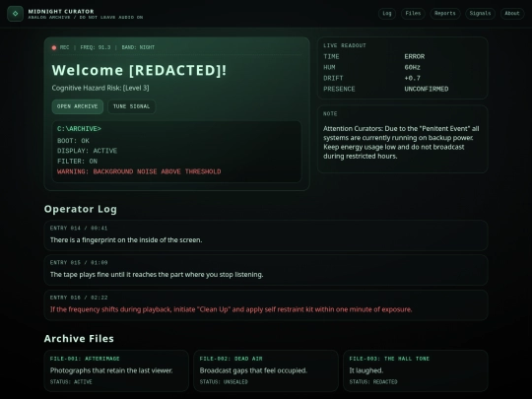Click the HUM 60Hz readout value
Image resolution: width=532 pixels, height=399 pixels.
pyautogui.click(x=412, y=68)
